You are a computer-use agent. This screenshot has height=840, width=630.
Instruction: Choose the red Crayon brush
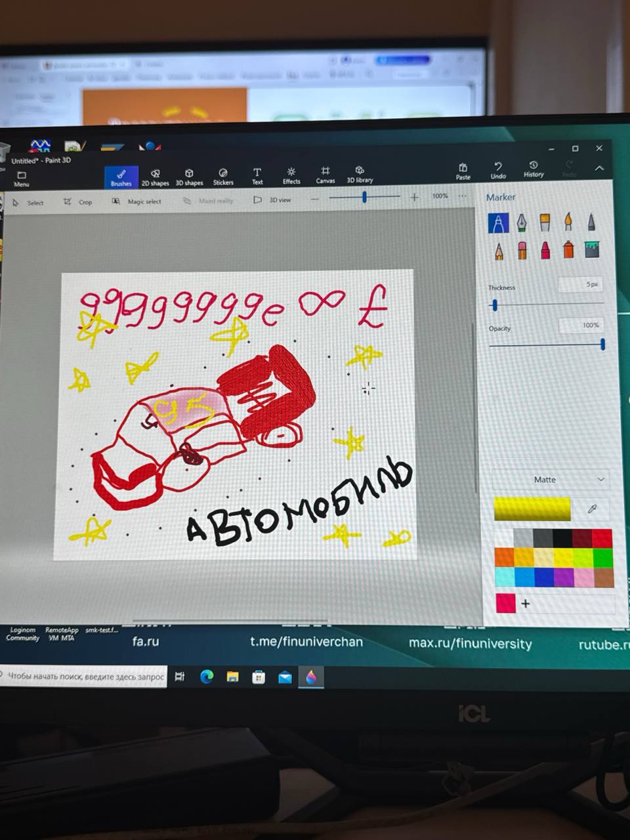tap(545, 250)
